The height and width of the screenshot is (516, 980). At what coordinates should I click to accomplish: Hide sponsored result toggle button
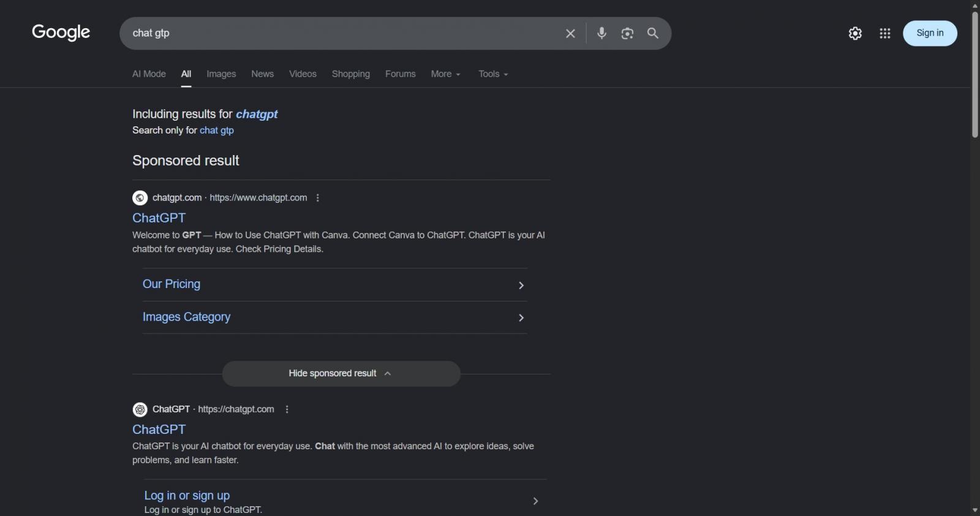pos(341,373)
